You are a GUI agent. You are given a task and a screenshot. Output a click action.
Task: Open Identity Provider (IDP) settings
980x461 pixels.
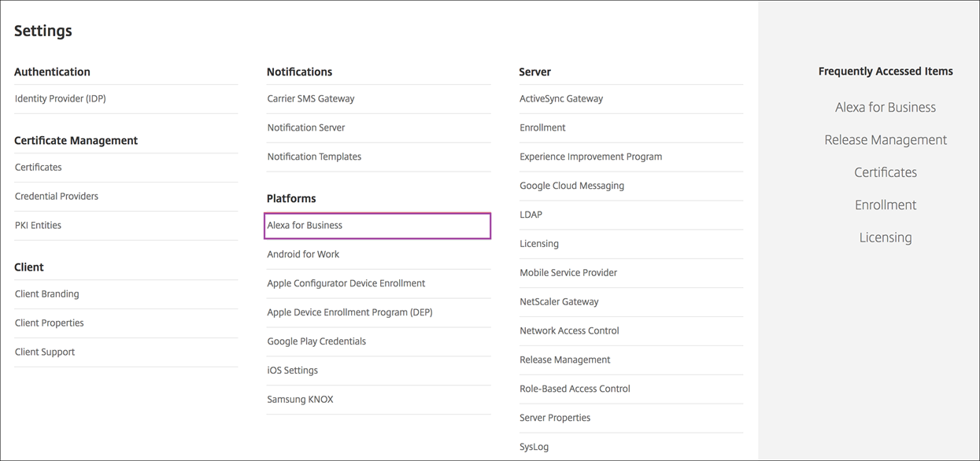61,99
